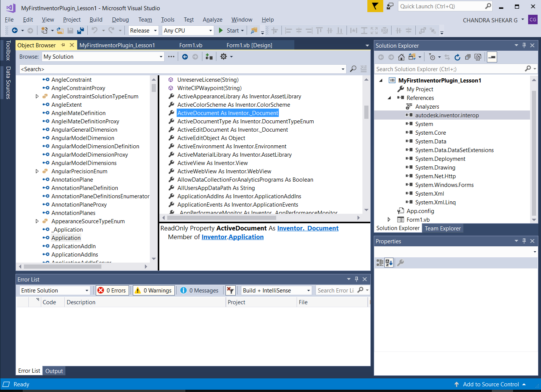Click the Object Browser search magnifier icon
Screen dimensions: 541x392
pyautogui.click(x=353, y=69)
